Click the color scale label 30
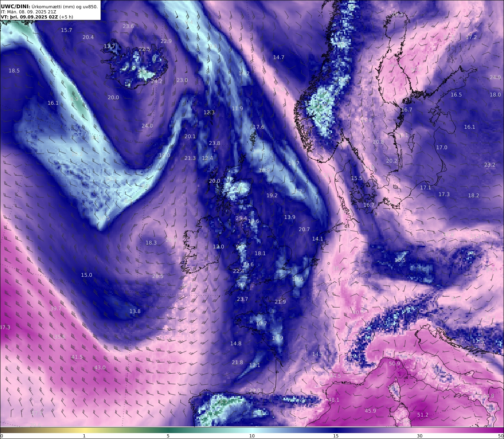504x439 pixels. [420, 436]
